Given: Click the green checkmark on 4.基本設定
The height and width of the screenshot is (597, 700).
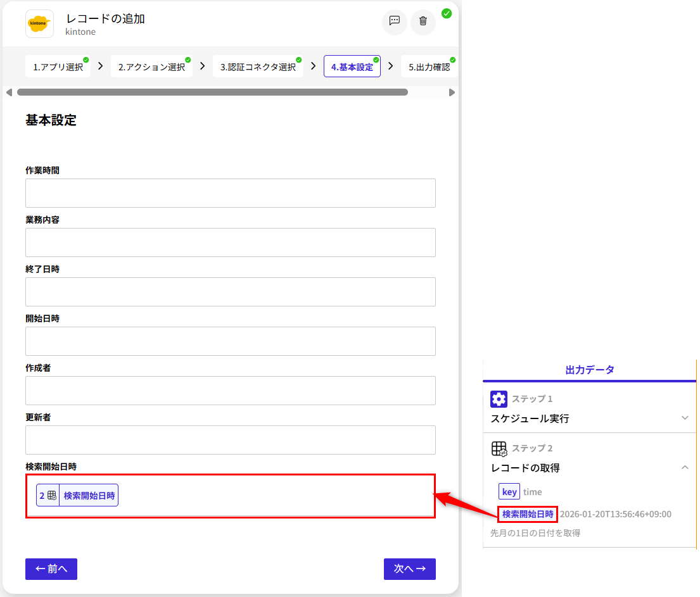Looking at the screenshot, I should click(x=376, y=58).
